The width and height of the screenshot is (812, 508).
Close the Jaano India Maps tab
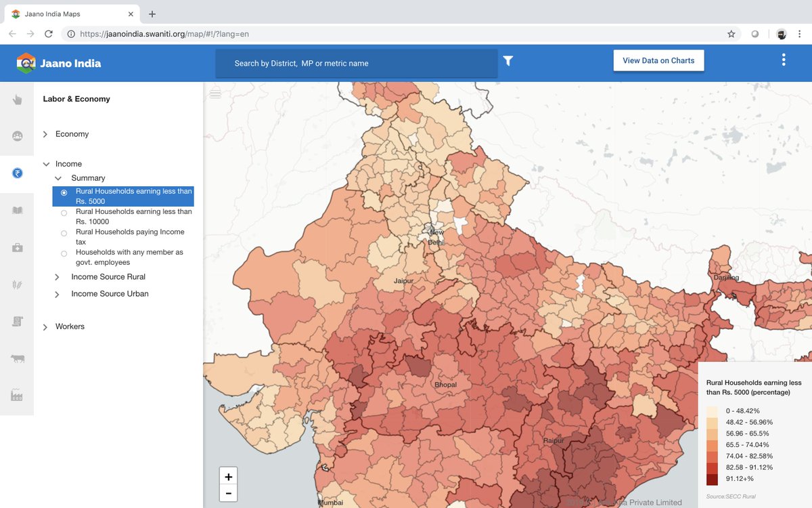click(131, 14)
